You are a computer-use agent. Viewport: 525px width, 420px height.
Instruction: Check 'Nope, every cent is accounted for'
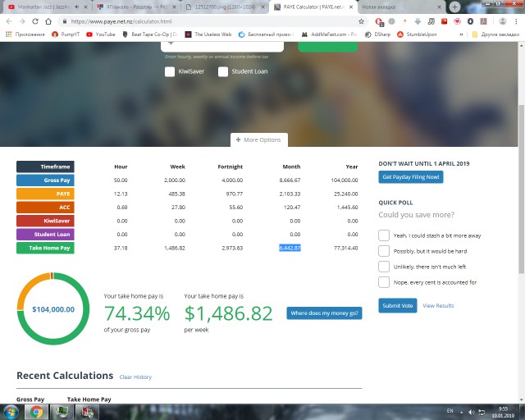tap(384, 282)
